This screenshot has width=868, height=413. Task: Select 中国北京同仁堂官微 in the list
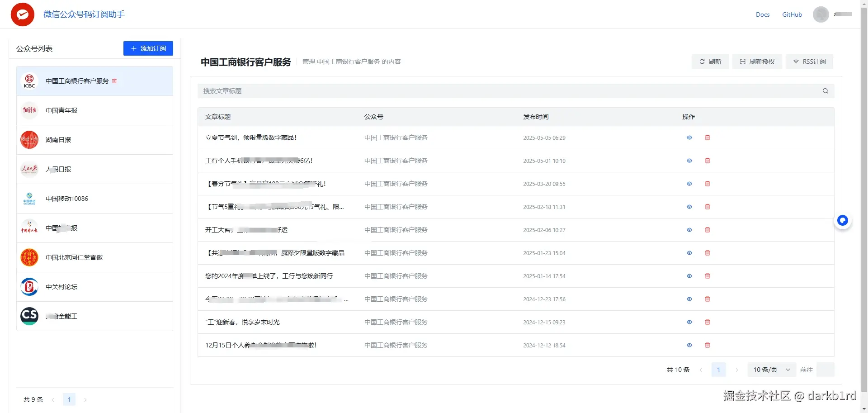coord(94,257)
